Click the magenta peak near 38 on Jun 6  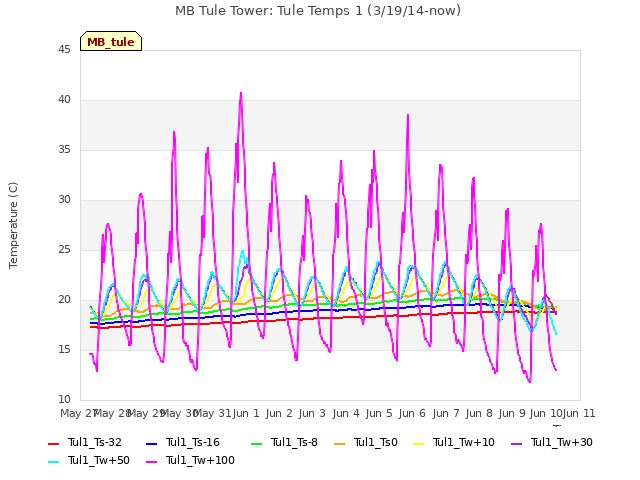click(408, 116)
